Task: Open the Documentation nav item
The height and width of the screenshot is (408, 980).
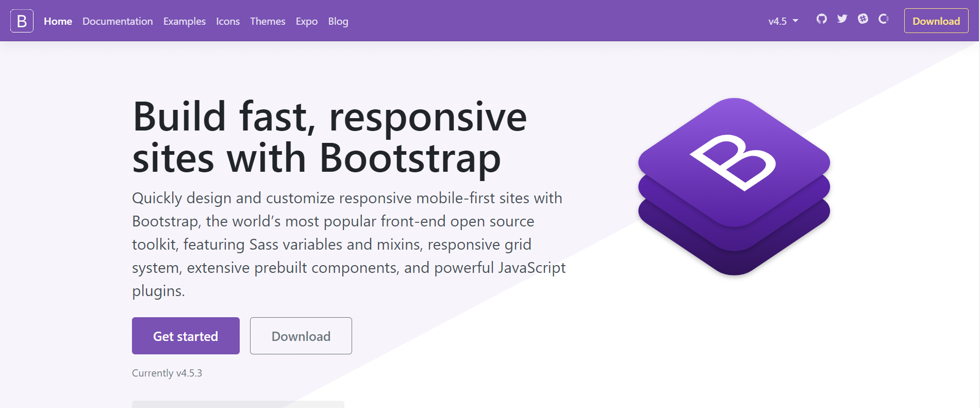Action: point(118,21)
